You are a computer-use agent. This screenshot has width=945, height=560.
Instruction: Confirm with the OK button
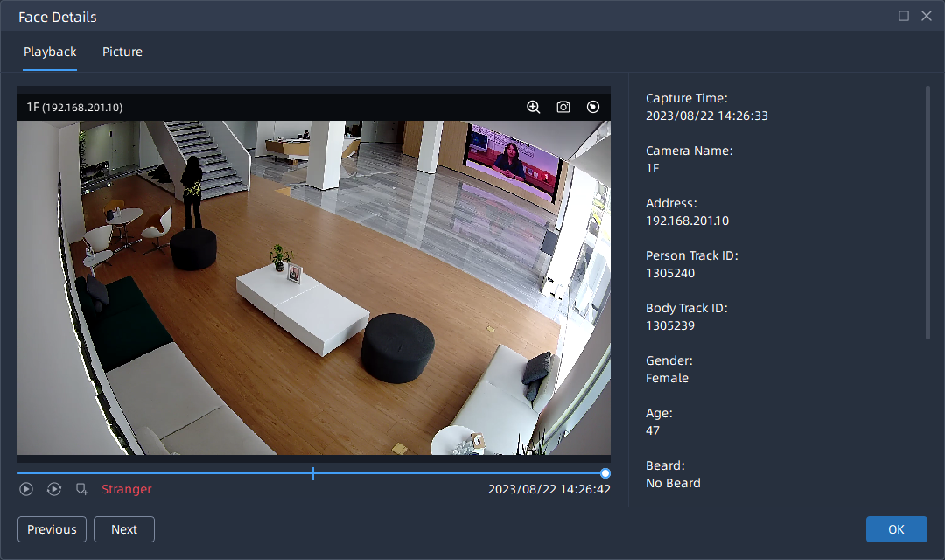(x=896, y=529)
